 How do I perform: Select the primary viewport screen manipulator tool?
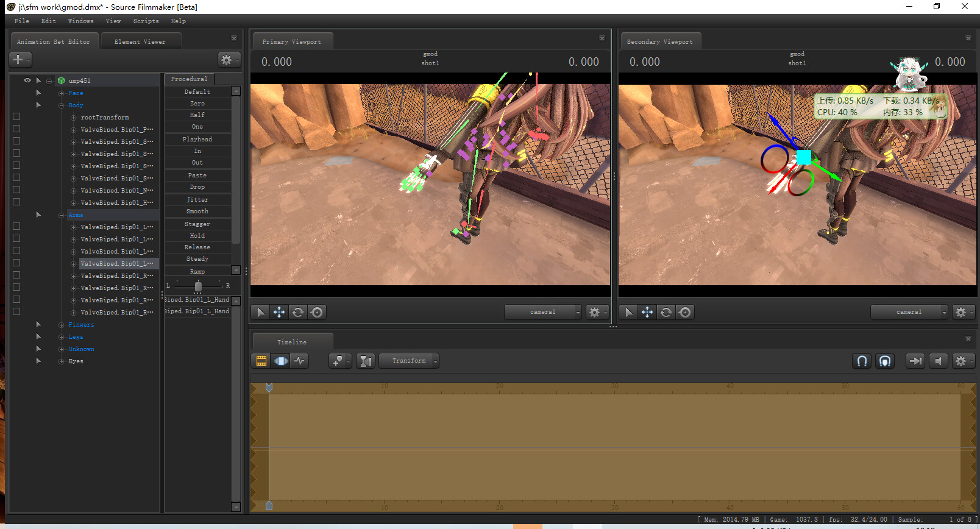pos(317,312)
